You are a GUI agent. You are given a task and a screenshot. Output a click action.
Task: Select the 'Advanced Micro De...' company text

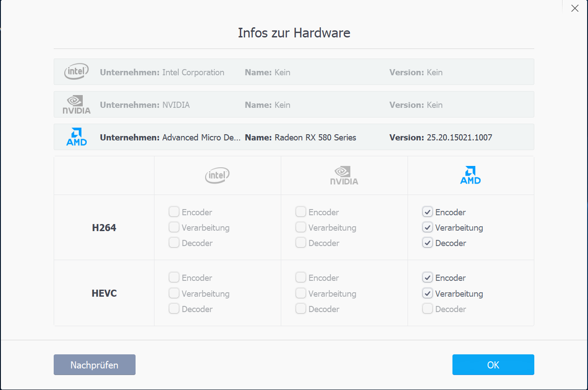[202, 137]
